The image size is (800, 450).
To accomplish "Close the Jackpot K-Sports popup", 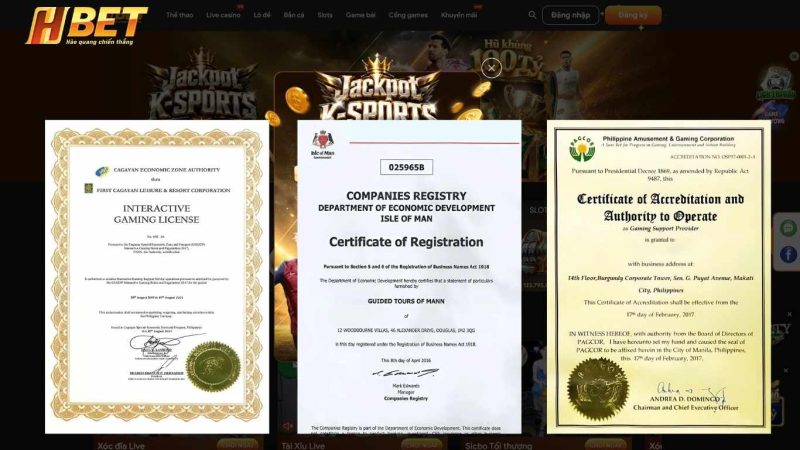I will tap(491, 68).
